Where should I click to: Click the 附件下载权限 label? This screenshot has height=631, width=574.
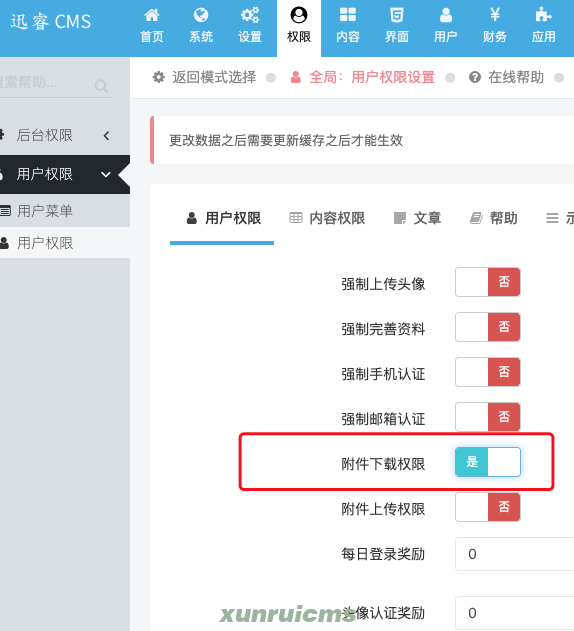tap(383, 464)
